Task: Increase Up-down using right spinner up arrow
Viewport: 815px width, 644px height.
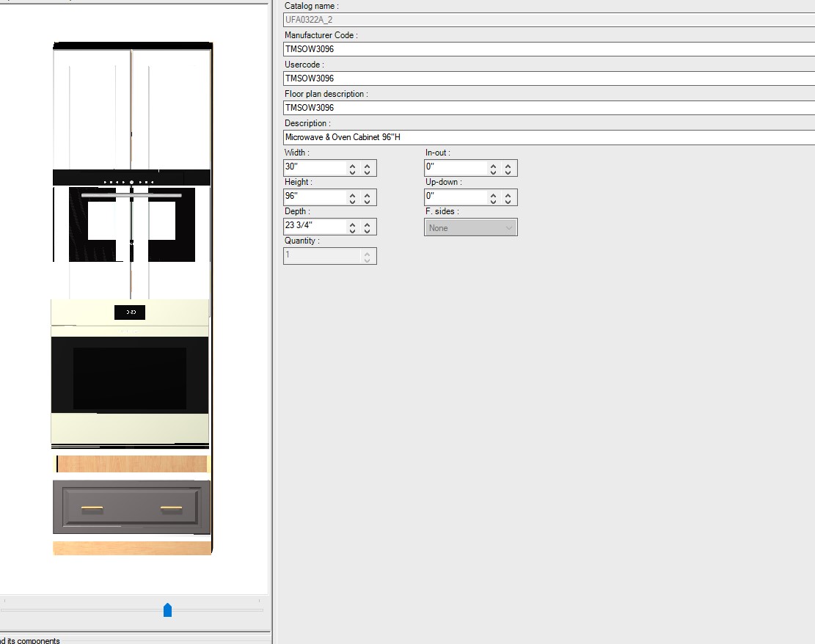Action: click(x=508, y=195)
